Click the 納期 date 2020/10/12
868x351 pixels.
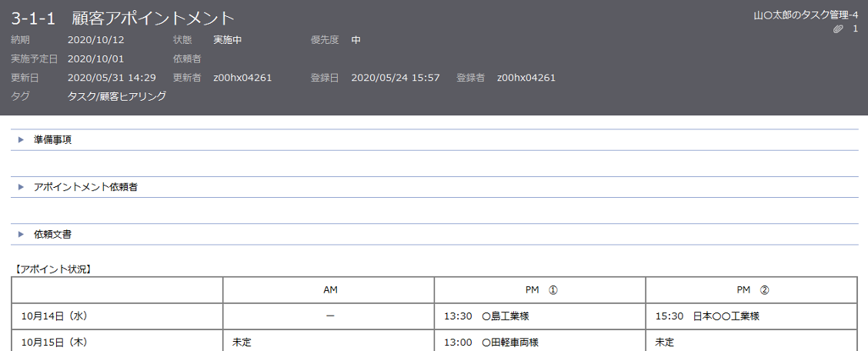95,39
